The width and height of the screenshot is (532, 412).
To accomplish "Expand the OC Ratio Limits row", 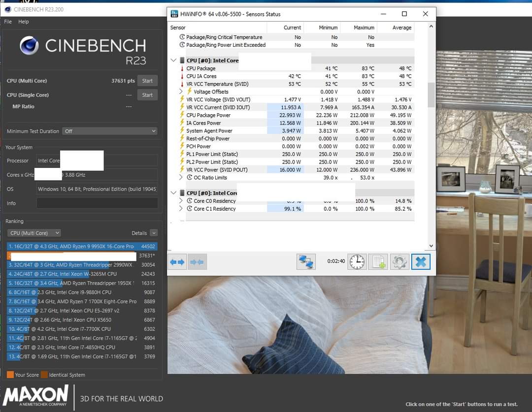I will point(181,177).
